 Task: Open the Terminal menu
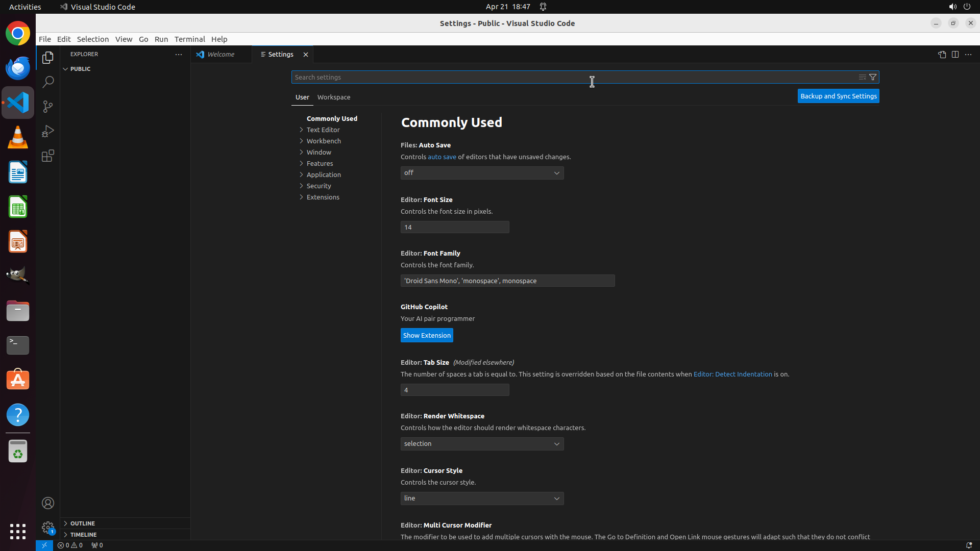tap(189, 39)
